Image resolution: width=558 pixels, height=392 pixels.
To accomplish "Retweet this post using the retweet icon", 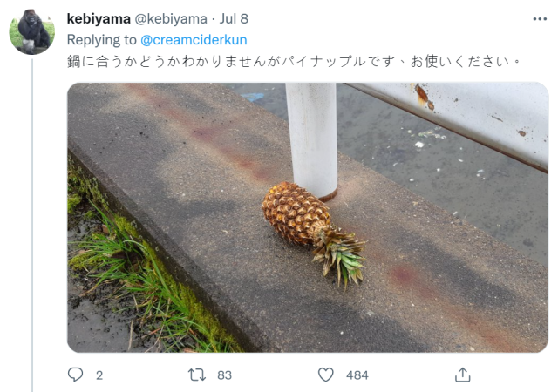I will click(x=197, y=375).
